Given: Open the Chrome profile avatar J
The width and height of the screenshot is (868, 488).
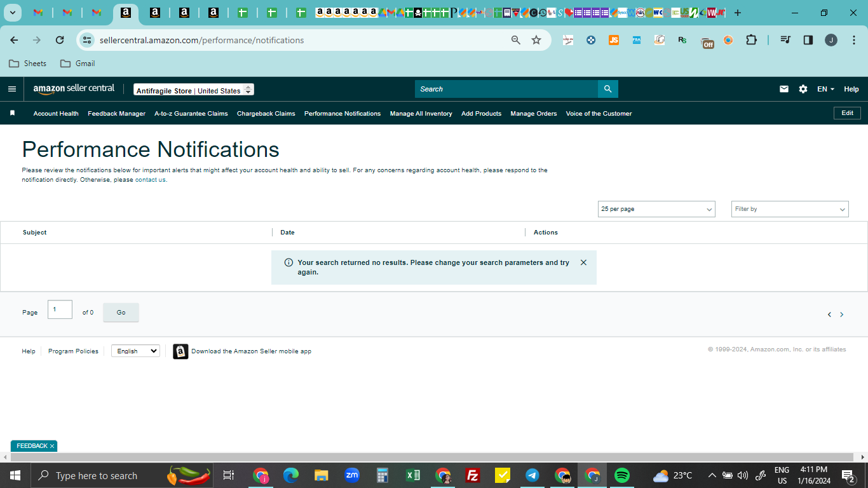Looking at the screenshot, I should point(831,40).
